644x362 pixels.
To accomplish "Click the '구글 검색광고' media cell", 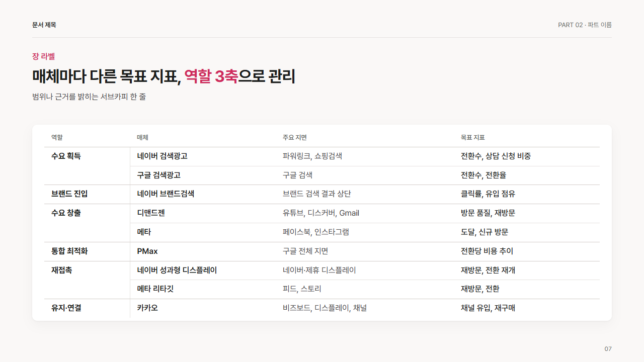I will coord(158,175).
